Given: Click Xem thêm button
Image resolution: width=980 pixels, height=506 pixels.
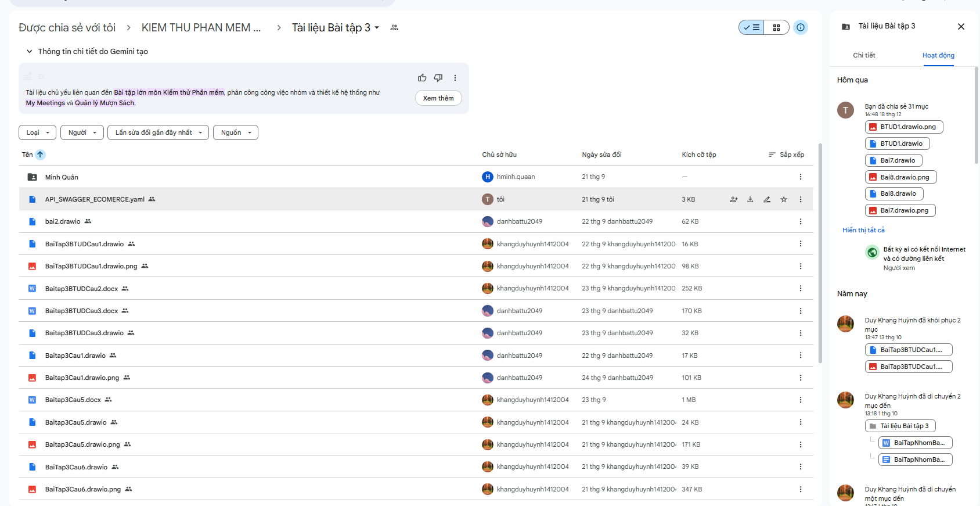Looking at the screenshot, I should pos(438,98).
